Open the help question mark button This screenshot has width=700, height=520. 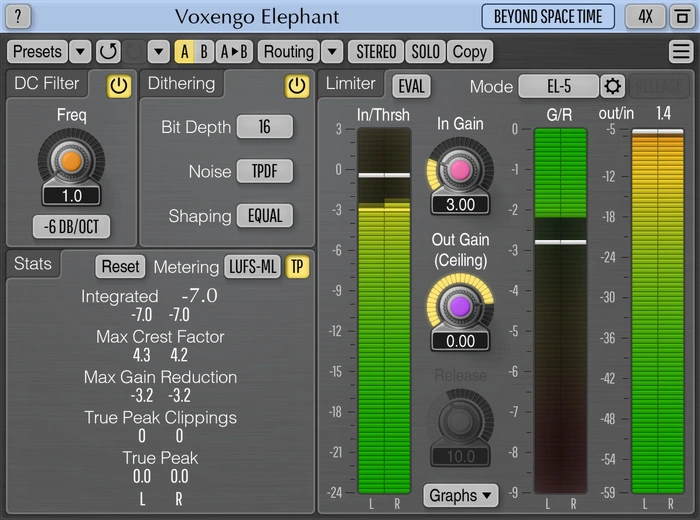(x=18, y=17)
